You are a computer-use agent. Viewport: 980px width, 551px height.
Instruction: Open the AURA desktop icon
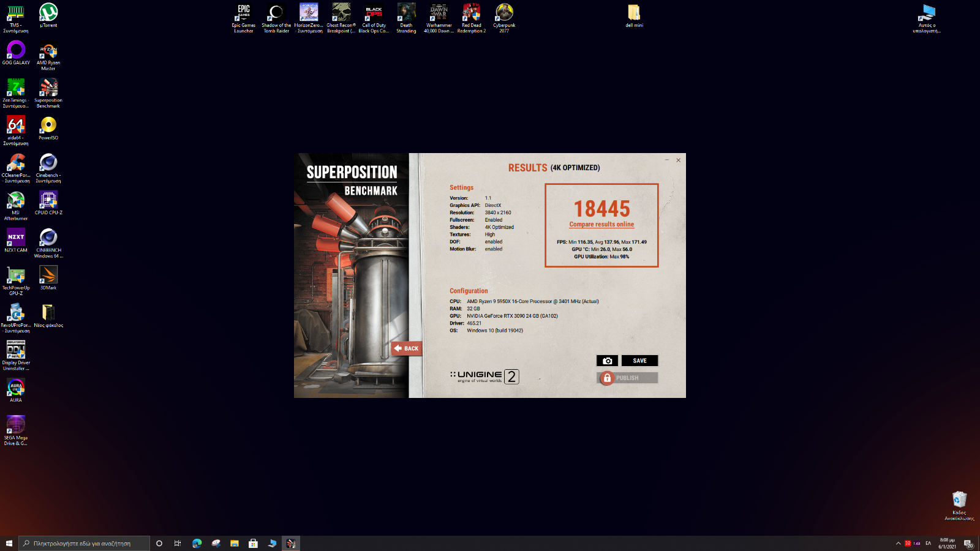click(x=16, y=390)
